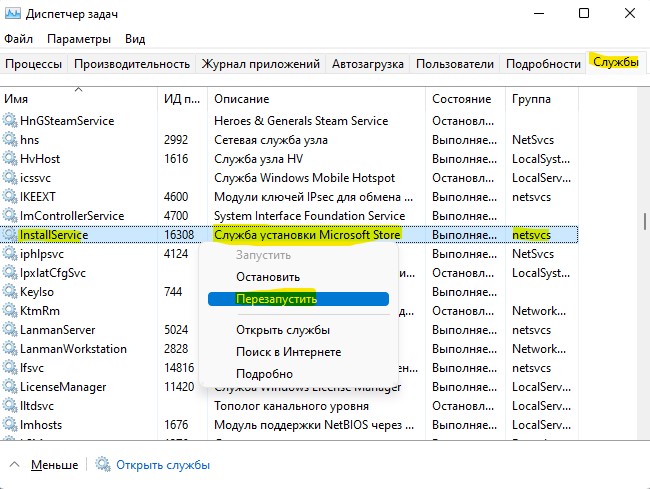Click 'Служба установки Microsoft Store' description
Viewport: 650px width, 489px height.
tap(307, 235)
